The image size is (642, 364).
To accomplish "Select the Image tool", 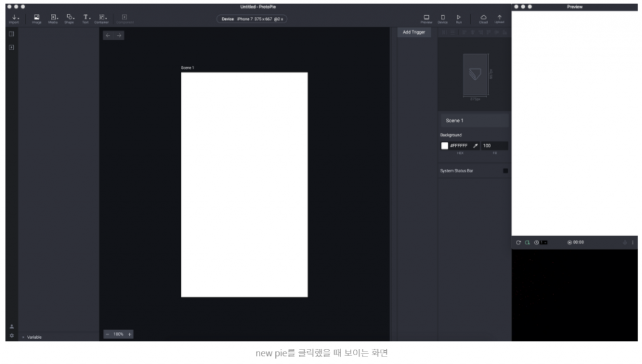I will tap(36, 19).
